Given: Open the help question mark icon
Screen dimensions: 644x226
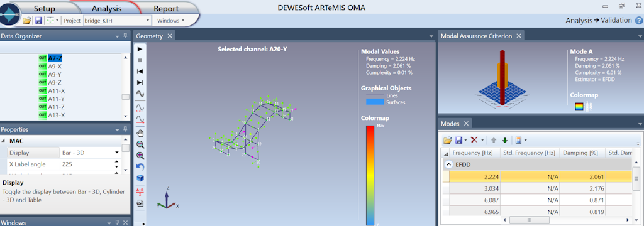Looking at the screenshot, I should 639,21.
